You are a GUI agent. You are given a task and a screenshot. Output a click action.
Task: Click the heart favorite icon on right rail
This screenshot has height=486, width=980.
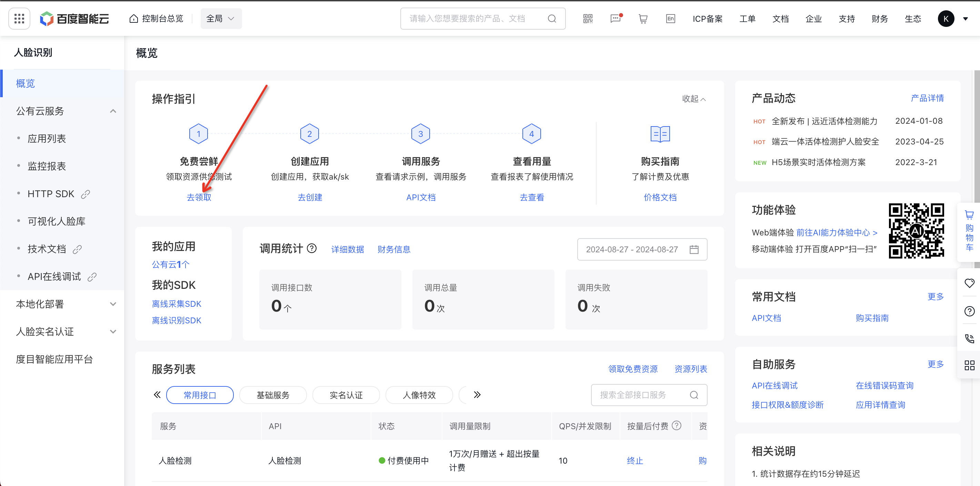coord(969,283)
